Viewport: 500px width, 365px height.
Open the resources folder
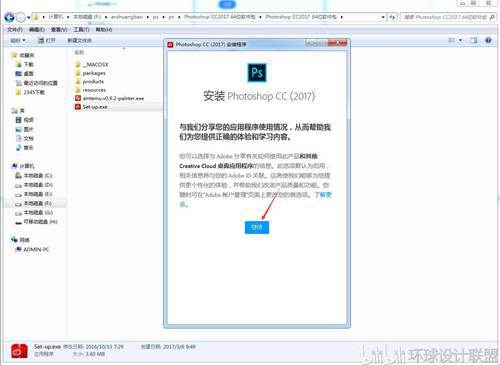point(94,90)
